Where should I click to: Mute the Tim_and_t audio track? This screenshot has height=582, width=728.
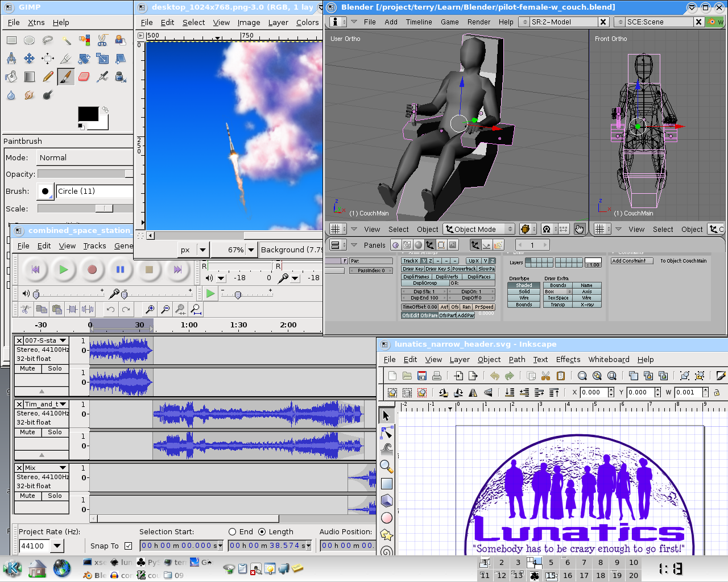point(27,432)
